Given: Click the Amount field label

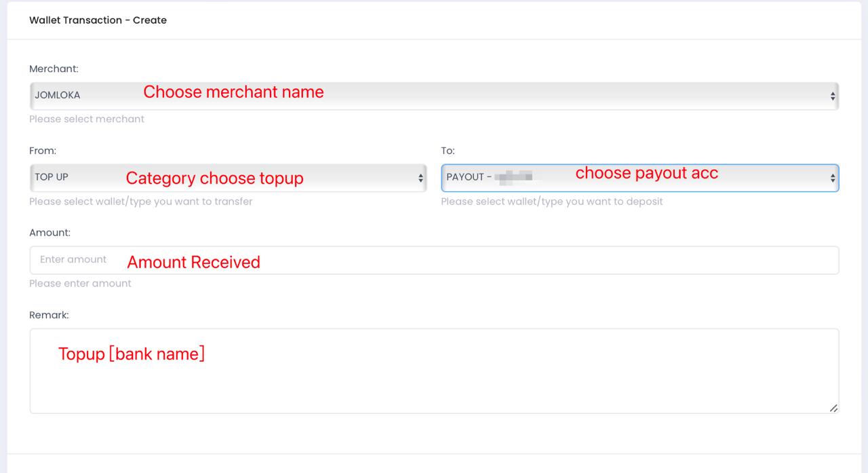Looking at the screenshot, I should point(50,232).
